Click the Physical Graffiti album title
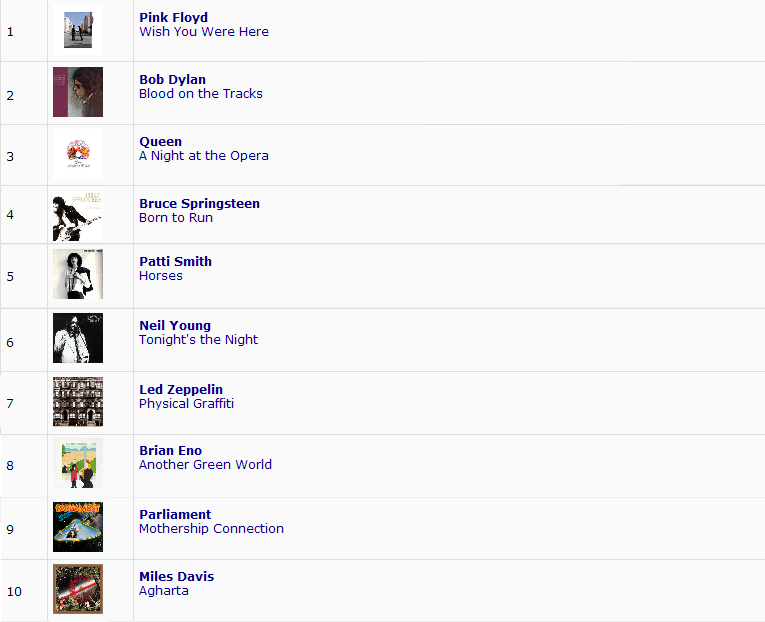 click(x=186, y=403)
